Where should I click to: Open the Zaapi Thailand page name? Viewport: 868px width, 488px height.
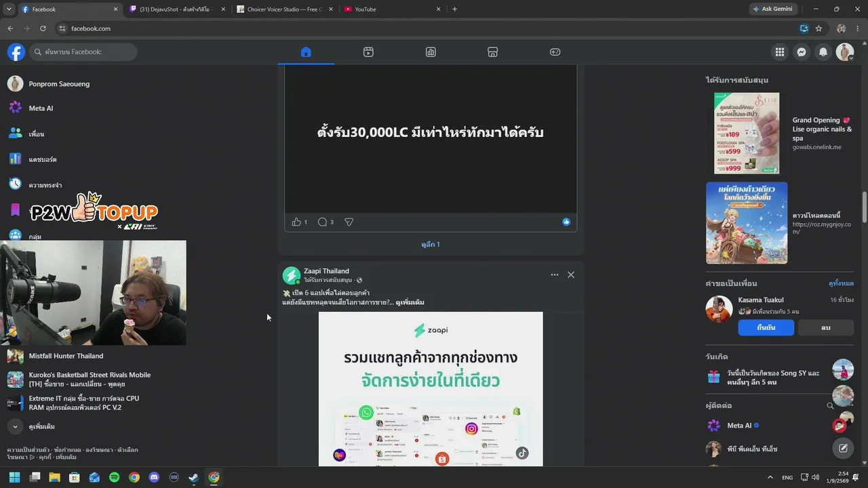326,271
